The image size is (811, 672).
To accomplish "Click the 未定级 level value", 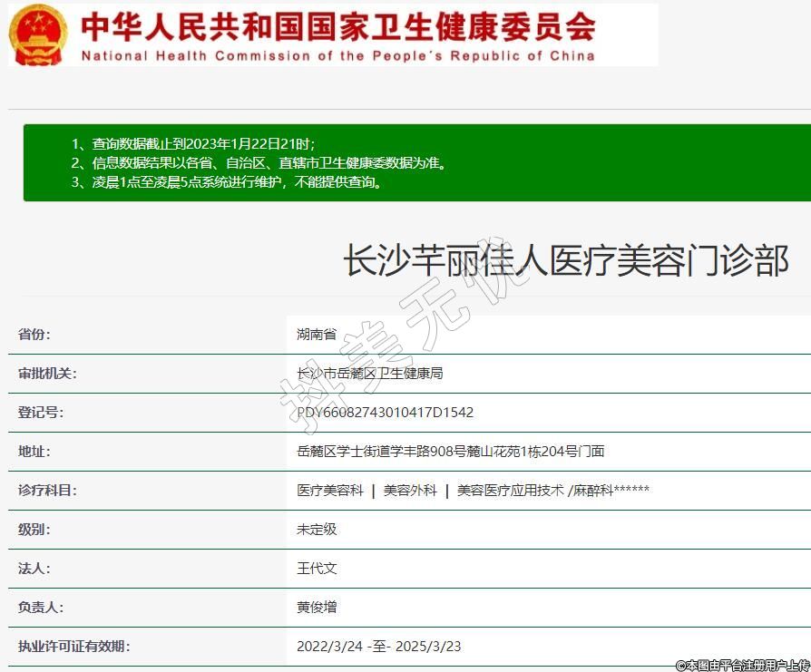I will click(317, 529).
